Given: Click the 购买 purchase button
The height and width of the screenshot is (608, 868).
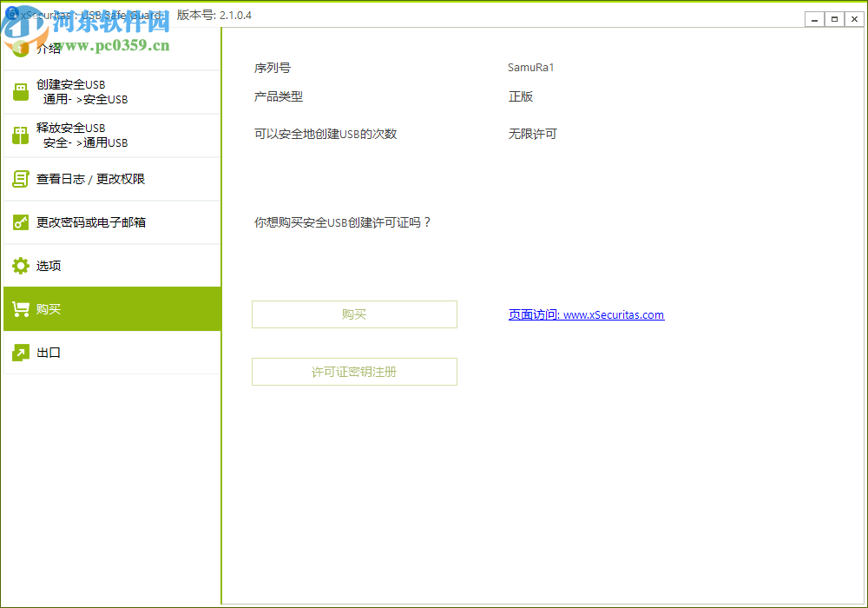Looking at the screenshot, I should (354, 314).
